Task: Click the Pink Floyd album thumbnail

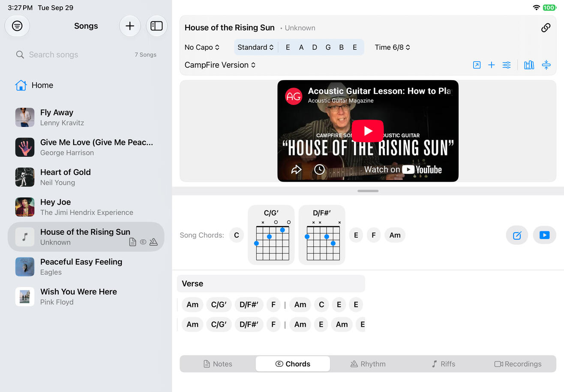Action: click(x=25, y=297)
